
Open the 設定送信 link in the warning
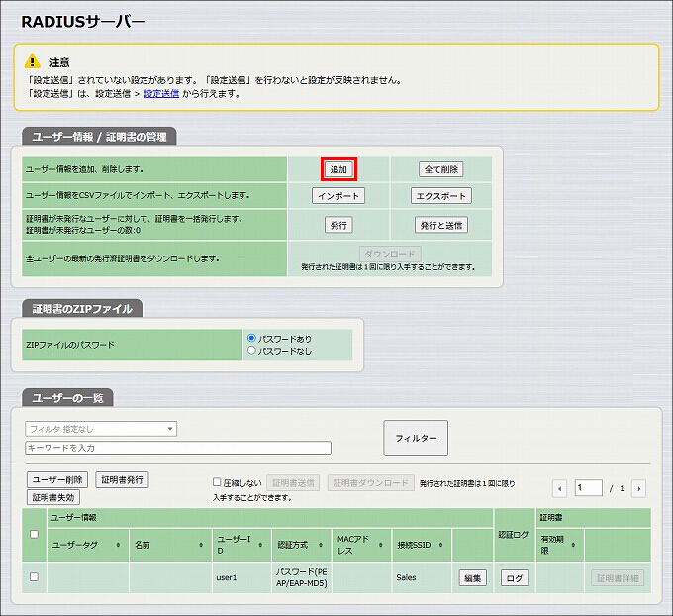click(161, 94)
